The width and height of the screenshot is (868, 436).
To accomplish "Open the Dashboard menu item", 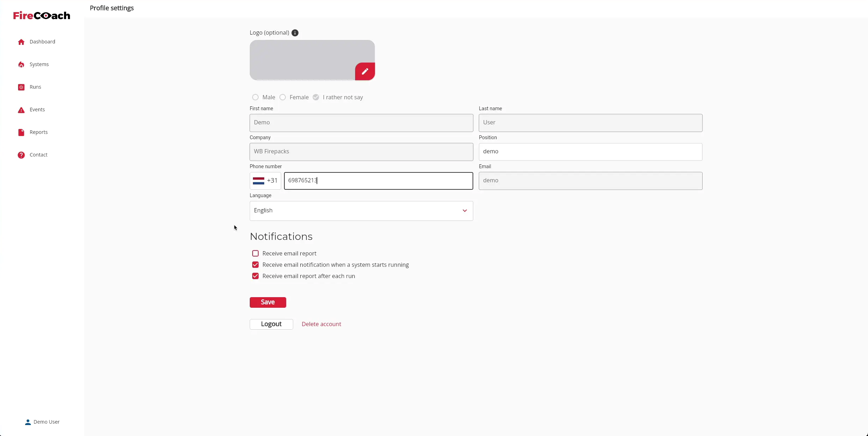I will click(x=42, y=42).
